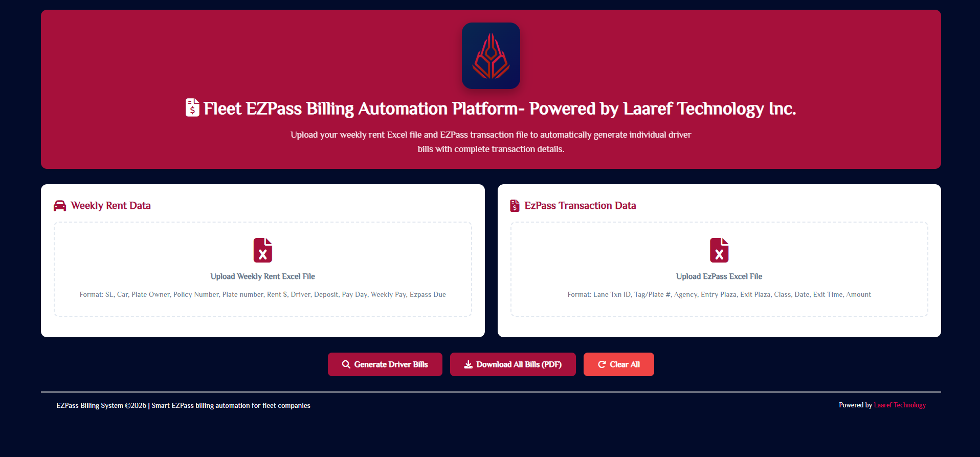This screenshot has height=457, width=980.
Task: Click the Weekly Rent Data heading
Action: 110,206
